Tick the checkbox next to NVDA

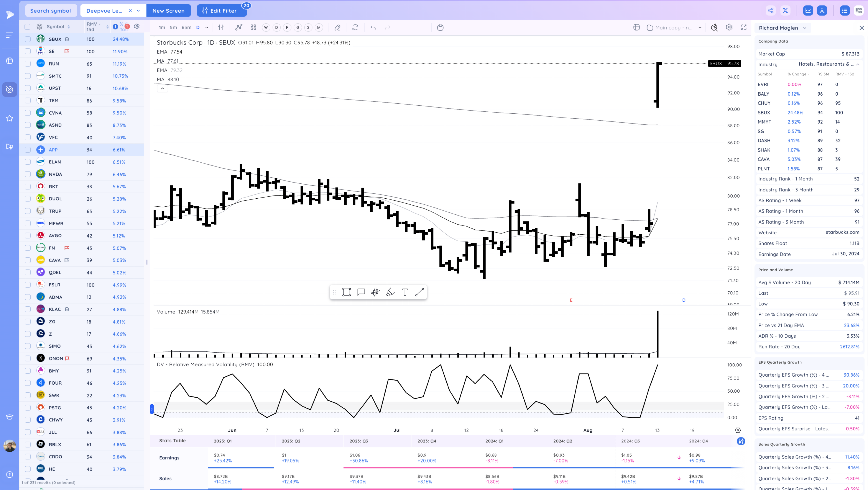[28, 175]
